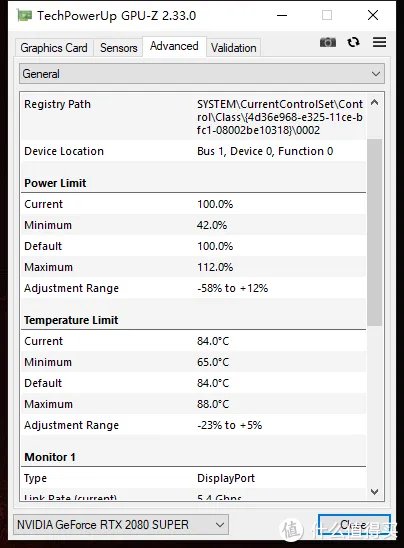404x548 pixels.
Task: Open the NVIDIA GeForce RTX 2080 SUPER selector
Action: (x=121, y=524)
